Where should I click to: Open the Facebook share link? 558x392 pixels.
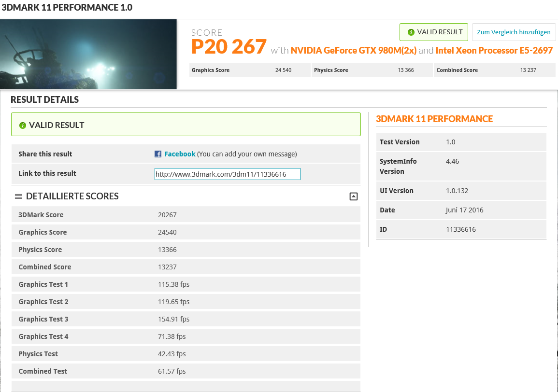180,154
